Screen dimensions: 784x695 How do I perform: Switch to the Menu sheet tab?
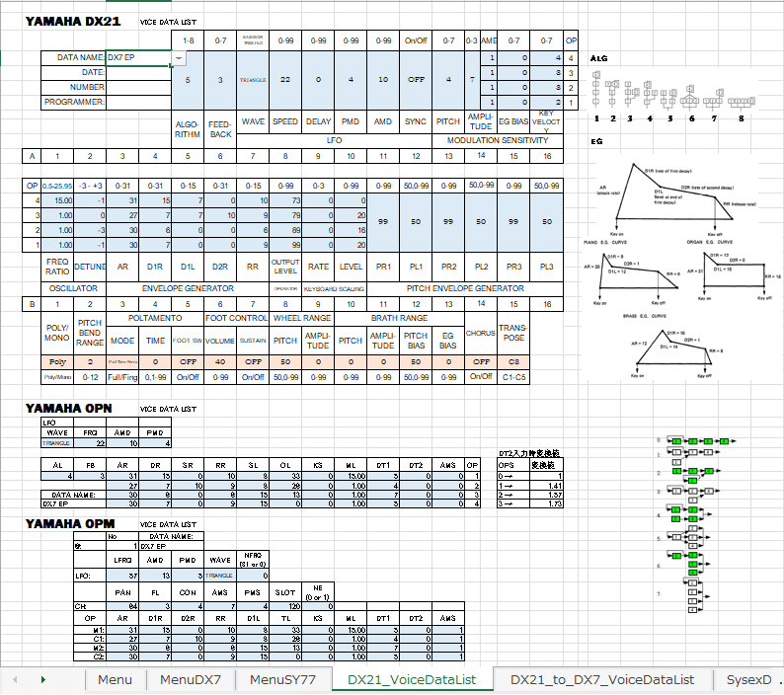(x=115, y=680)
